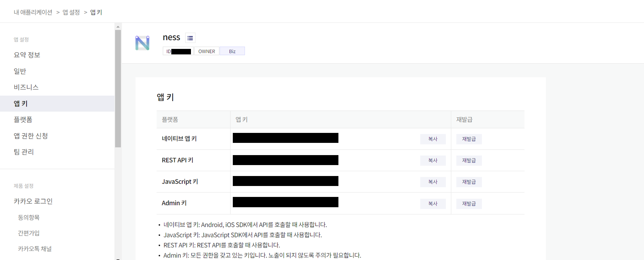The width and height of the screenshot is (644, 260).
Task: Click the redacted 네이티브 앱 키 value
Action: [286, 138]
